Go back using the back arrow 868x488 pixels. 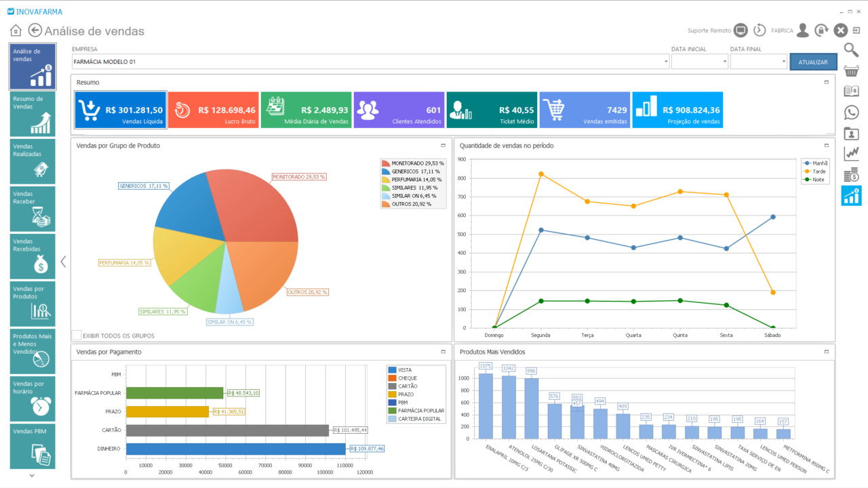[x=35, y=30]
